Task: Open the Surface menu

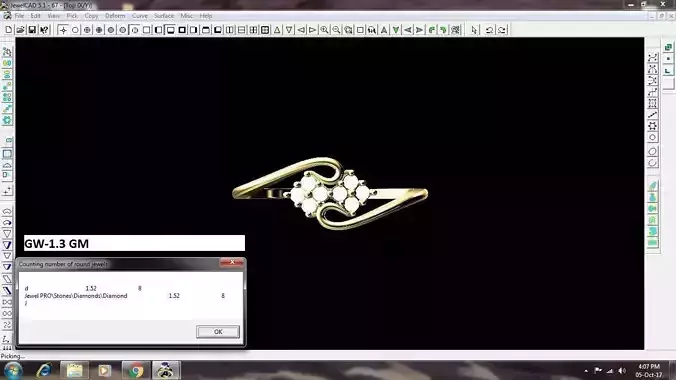Action: (164, 16)
